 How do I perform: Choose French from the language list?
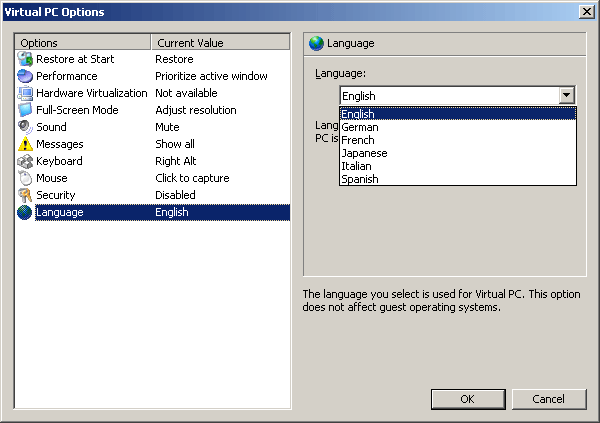click(458, 140)
